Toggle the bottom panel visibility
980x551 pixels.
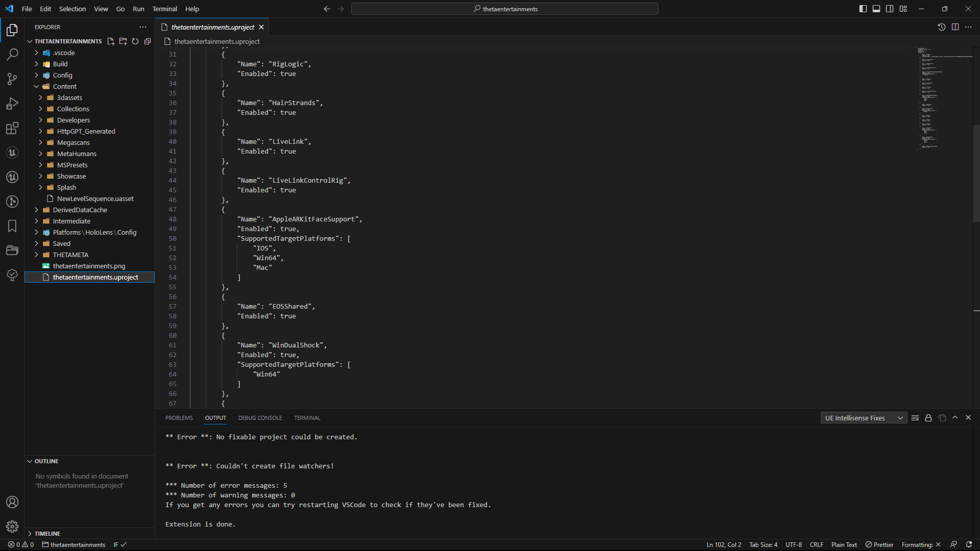click(x=876, y=9)
